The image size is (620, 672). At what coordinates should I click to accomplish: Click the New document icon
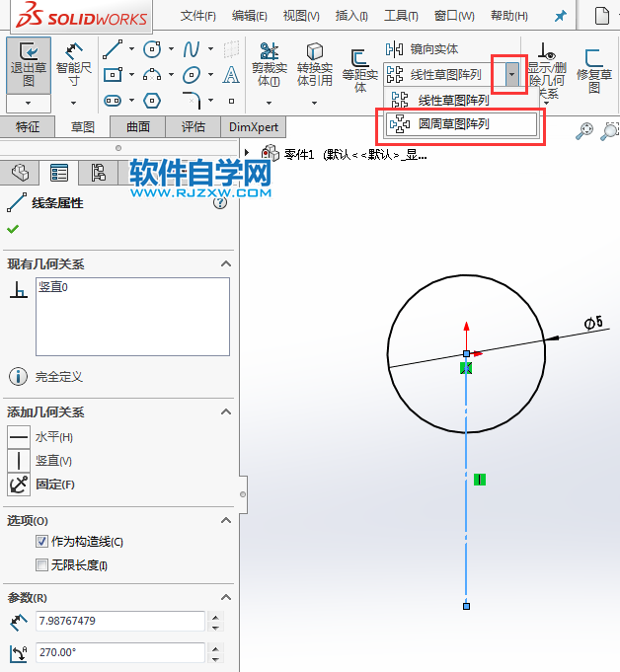602,17
